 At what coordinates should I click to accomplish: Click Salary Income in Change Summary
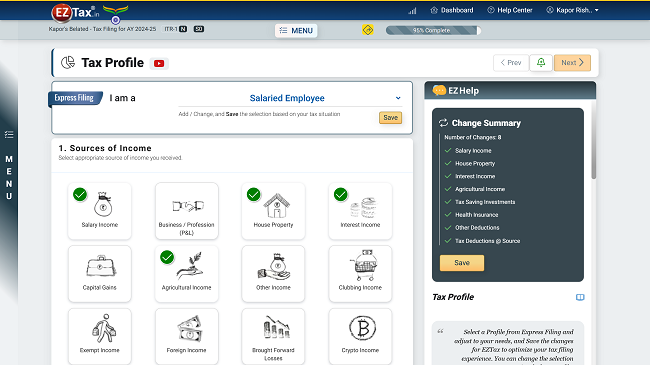pyautogui.click(x=473, y=151)
